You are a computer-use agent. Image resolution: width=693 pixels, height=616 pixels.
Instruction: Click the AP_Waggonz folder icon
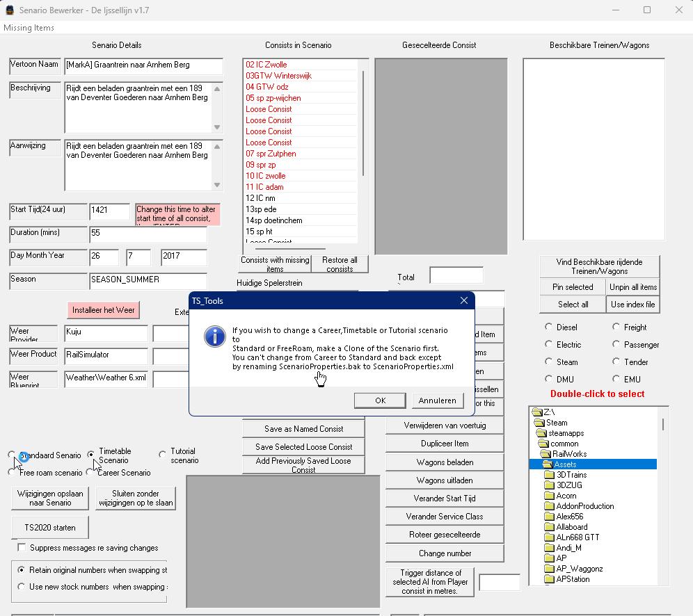[x=549, y=569]
